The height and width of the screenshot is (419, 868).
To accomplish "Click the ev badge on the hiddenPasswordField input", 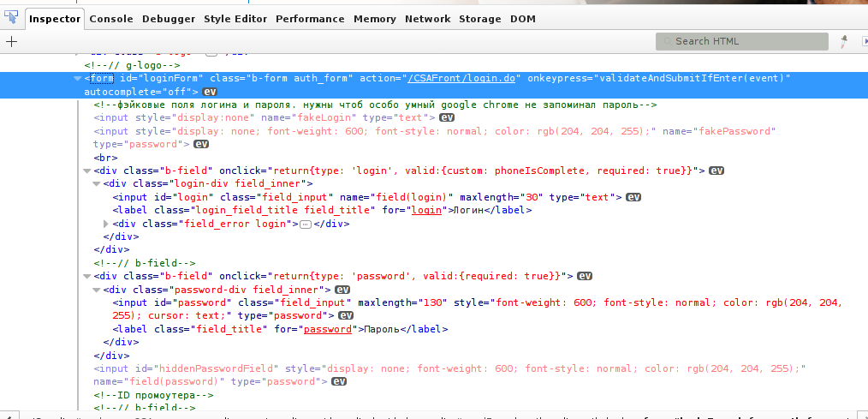I will (338, 381).
